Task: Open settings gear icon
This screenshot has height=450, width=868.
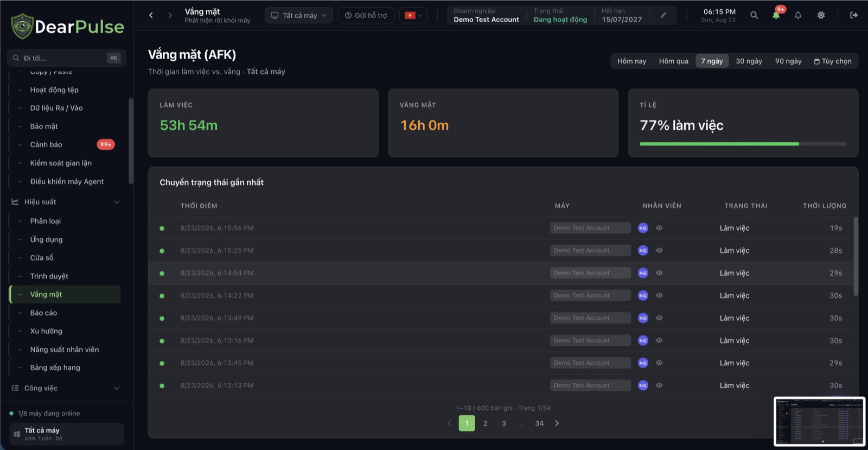Action: [821, 15]
